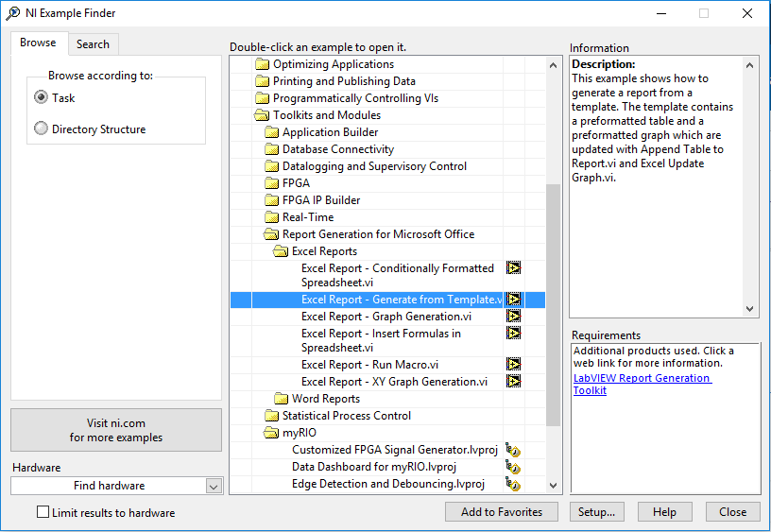The width and height of the screenshot is (771, 532).
Task: Click folder icon of Real-Time
Action: point(271,217)
